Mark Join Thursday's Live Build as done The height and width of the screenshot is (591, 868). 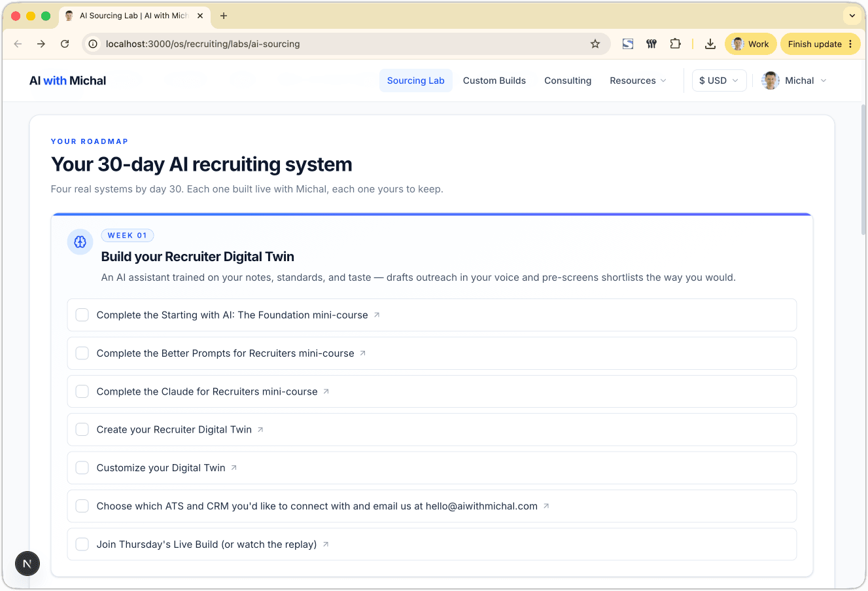[x=82, y=545]
